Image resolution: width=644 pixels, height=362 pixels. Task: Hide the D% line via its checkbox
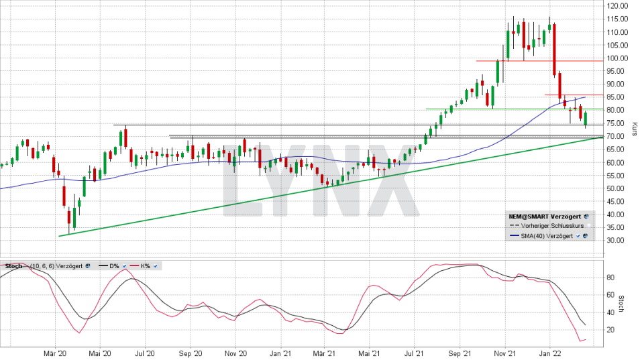pyautogui.click(x=124, y=266)
